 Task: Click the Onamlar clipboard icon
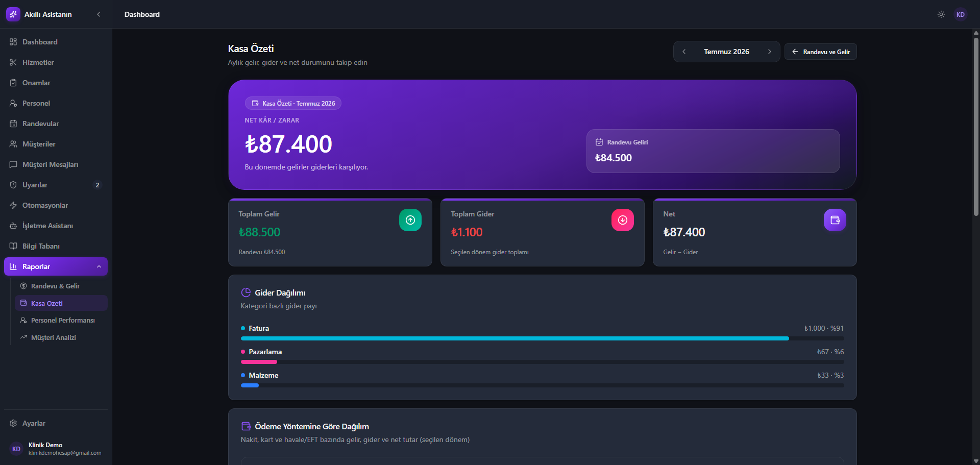(13, 83)
